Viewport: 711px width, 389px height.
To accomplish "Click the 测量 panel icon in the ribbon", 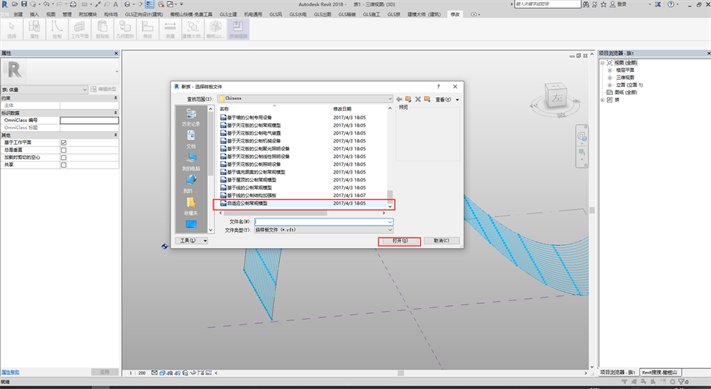I will click(x=170, y=29).
